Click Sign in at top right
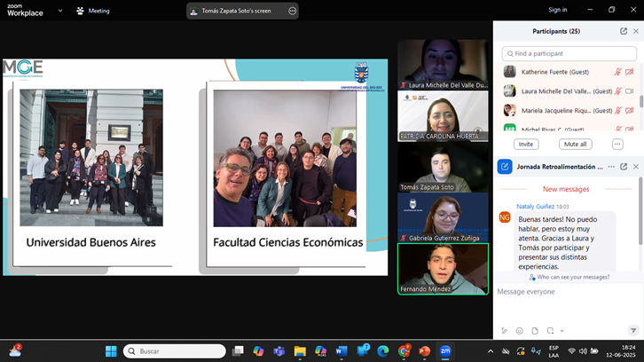This screenshot has height=362, width=644. pyautogui.click(x=557, y=10)
